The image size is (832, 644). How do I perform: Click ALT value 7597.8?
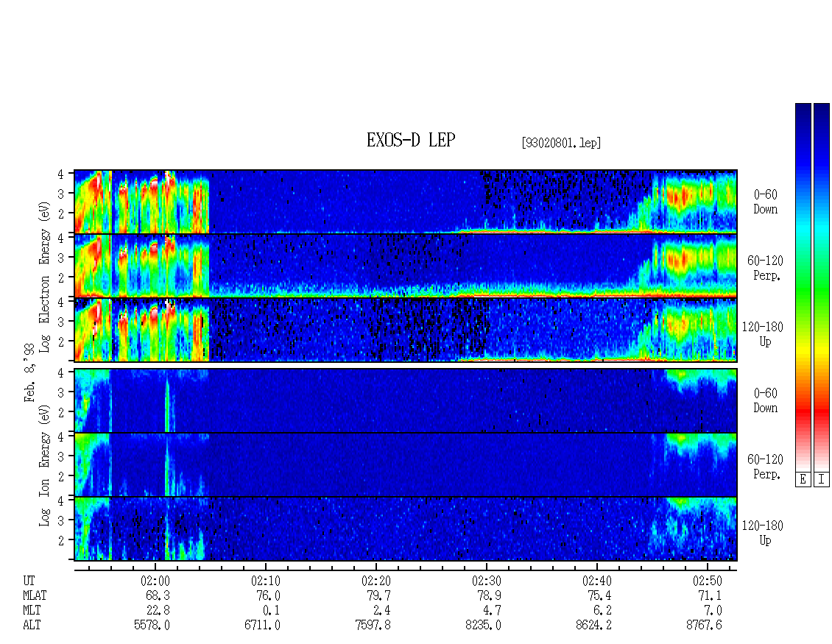coord(373,626)
